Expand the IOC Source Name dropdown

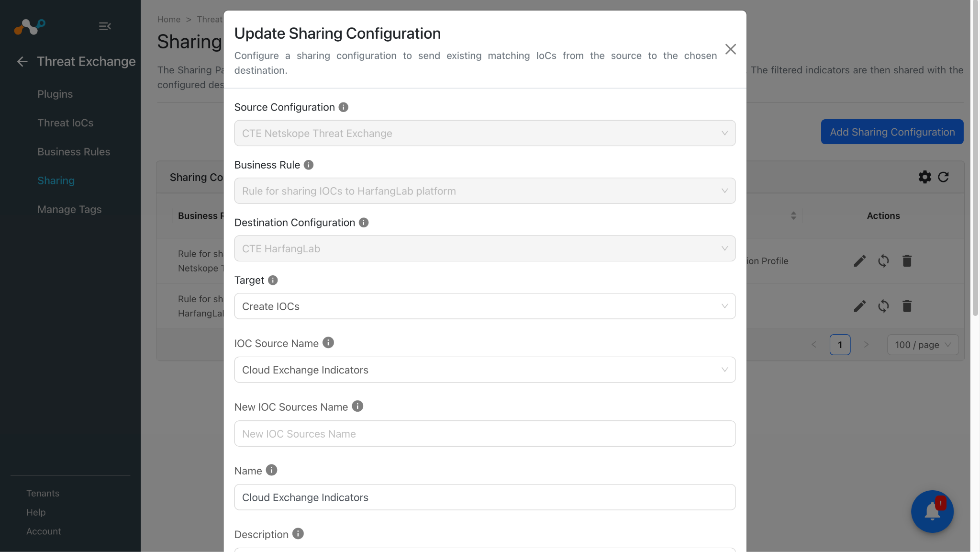point(485,370)
